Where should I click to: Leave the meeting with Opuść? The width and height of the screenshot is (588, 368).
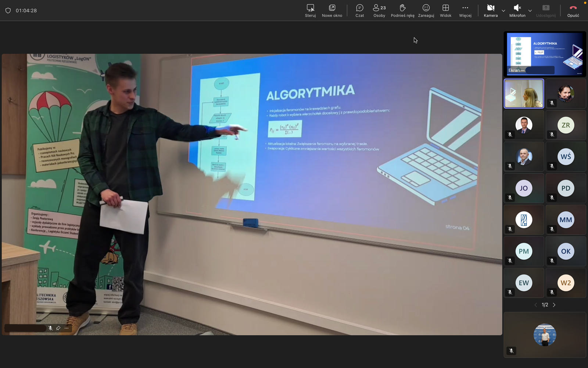(x=573, y=10)
